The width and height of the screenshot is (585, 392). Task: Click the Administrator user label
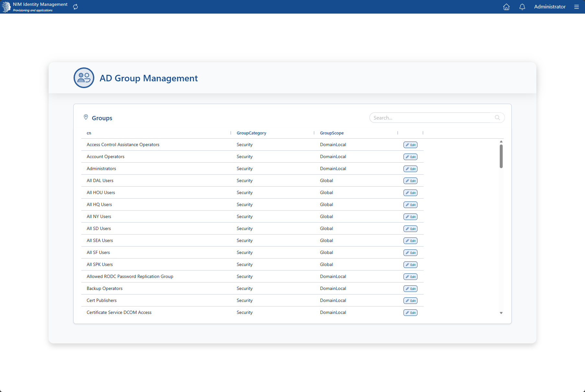[550, 7]
